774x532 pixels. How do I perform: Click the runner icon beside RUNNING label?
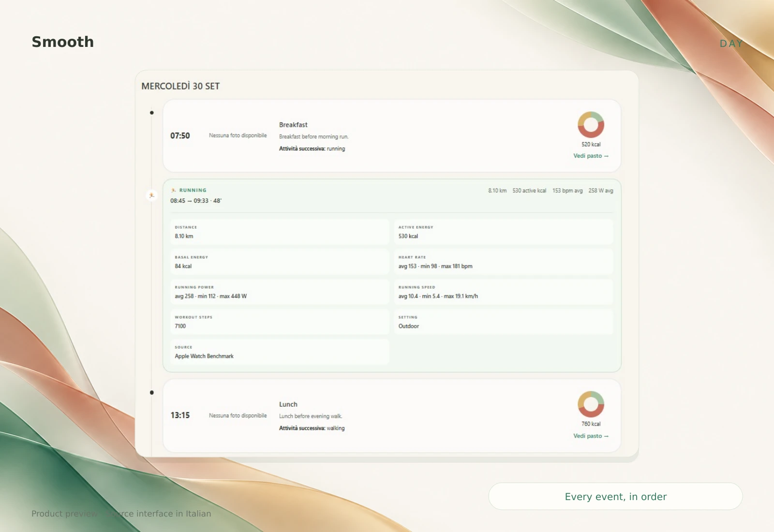coord(174,190)
